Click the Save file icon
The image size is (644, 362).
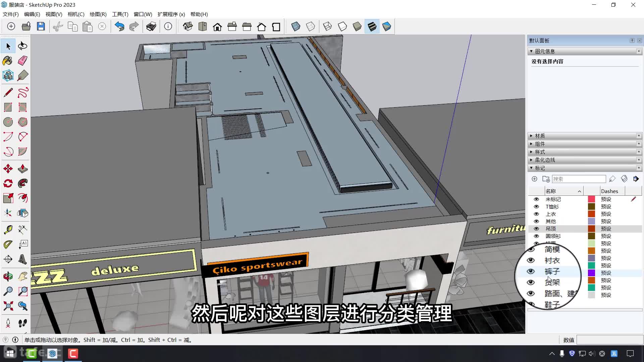(x=41, y=26)
